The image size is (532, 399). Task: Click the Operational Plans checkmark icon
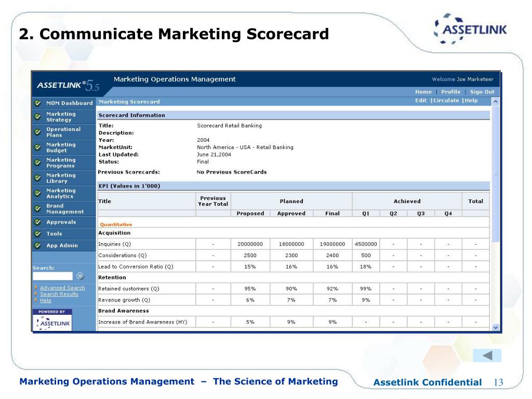tap(37, 132)
